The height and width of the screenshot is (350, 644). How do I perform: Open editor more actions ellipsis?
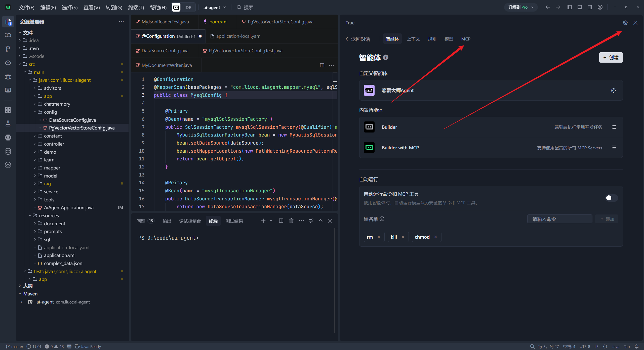tap(332, 65)
